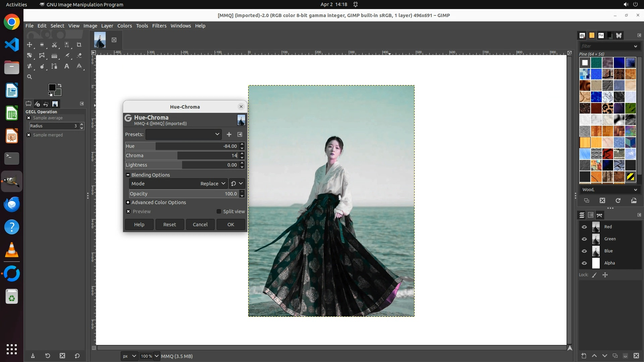
Task: Open the Presets dropdown
Action: [x=183, y=134]
